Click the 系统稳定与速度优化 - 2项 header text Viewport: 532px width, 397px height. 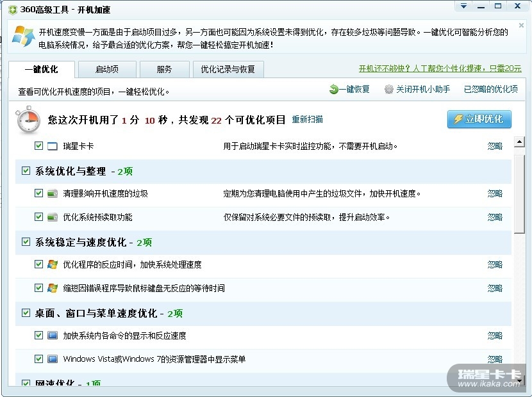94,243
